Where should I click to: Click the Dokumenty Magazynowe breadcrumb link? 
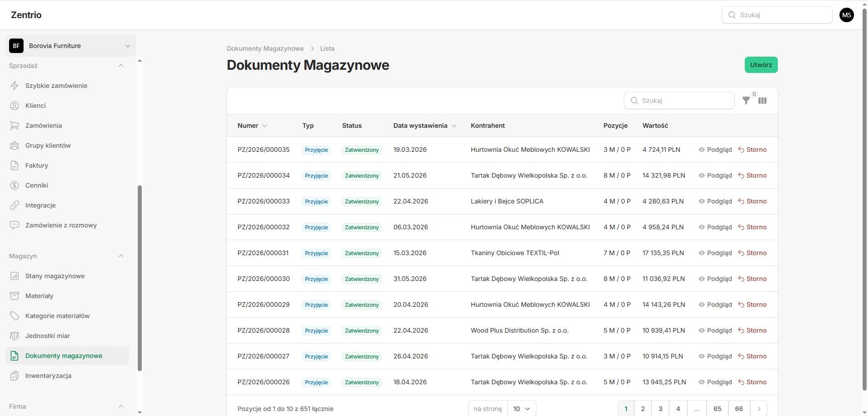click(265, 48)
